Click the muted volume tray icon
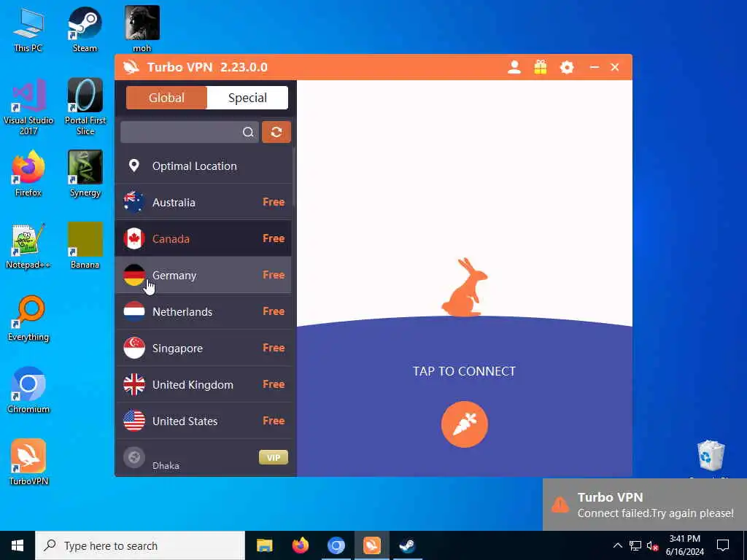The image size is (747, 560). tap(652, 545)
